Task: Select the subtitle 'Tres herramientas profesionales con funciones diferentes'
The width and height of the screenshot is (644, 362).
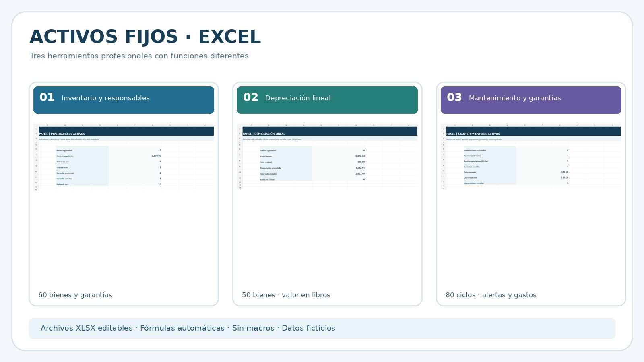Action: (x=139, y=56)
